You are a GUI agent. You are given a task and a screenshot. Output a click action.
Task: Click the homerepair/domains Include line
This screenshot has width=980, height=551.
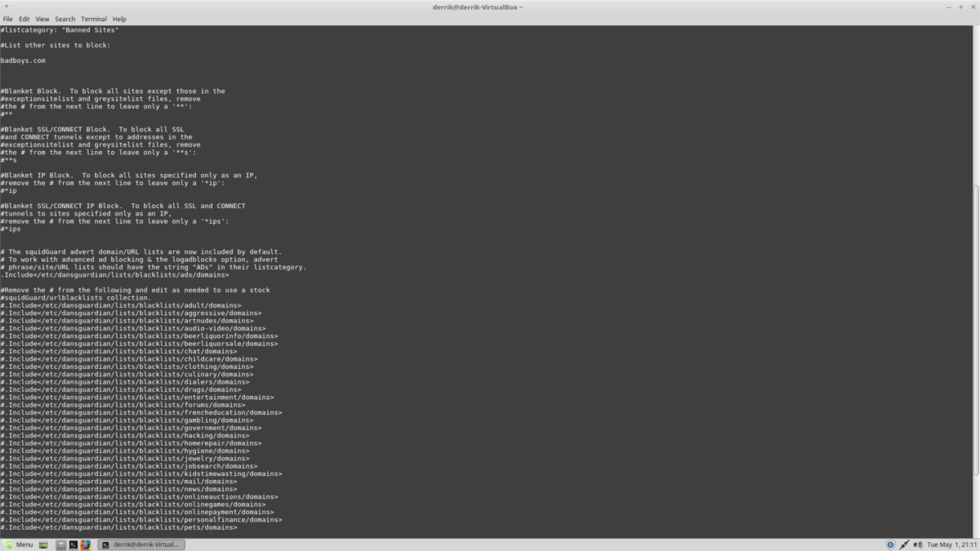(131, 442)
